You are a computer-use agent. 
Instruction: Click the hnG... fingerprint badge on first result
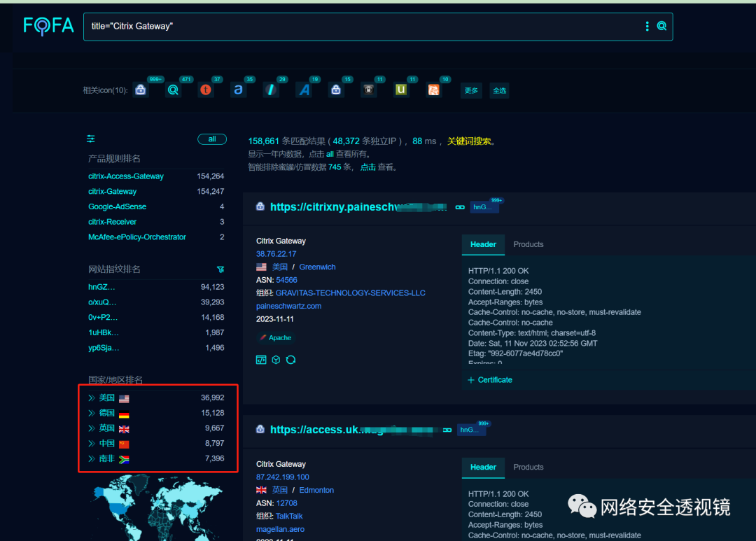pyautogui.click(x=483, y=207)
